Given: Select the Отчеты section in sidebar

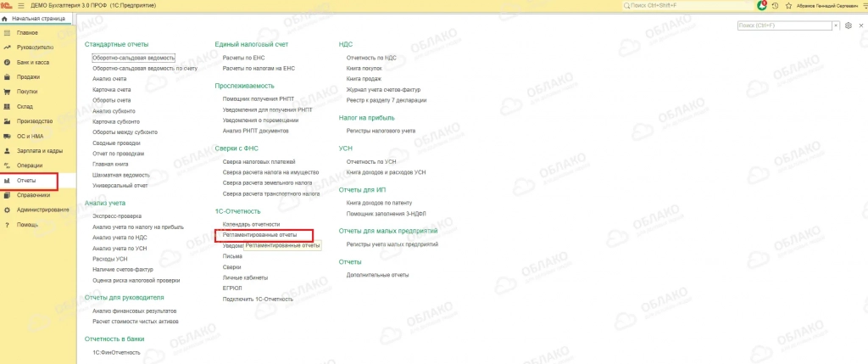Looking at the screenshot, I should 36,181.
